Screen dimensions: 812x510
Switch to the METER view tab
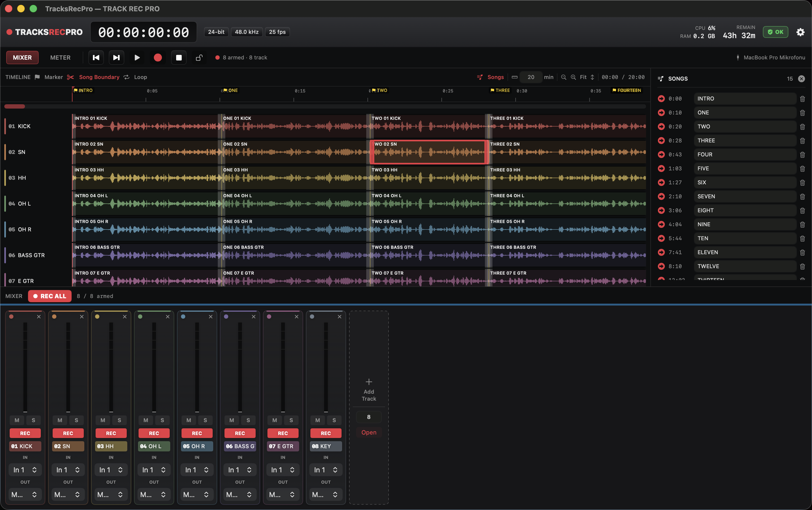click(60, 58)
